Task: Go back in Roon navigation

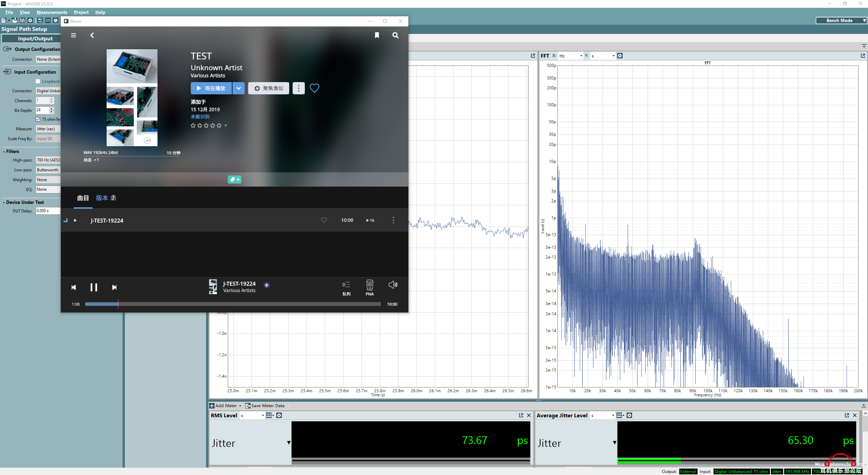Action: click(x=92, y=35)
